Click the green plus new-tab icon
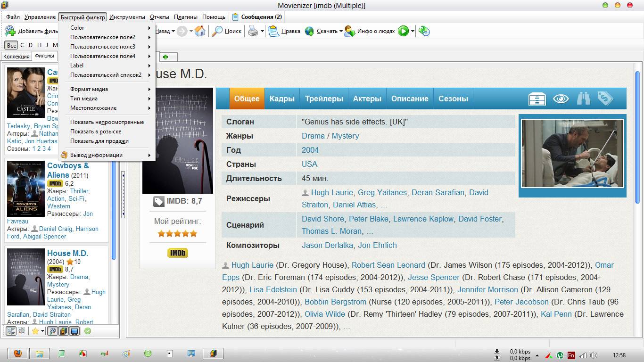Screen dimensions: 644x362 [x=165, y=57]
